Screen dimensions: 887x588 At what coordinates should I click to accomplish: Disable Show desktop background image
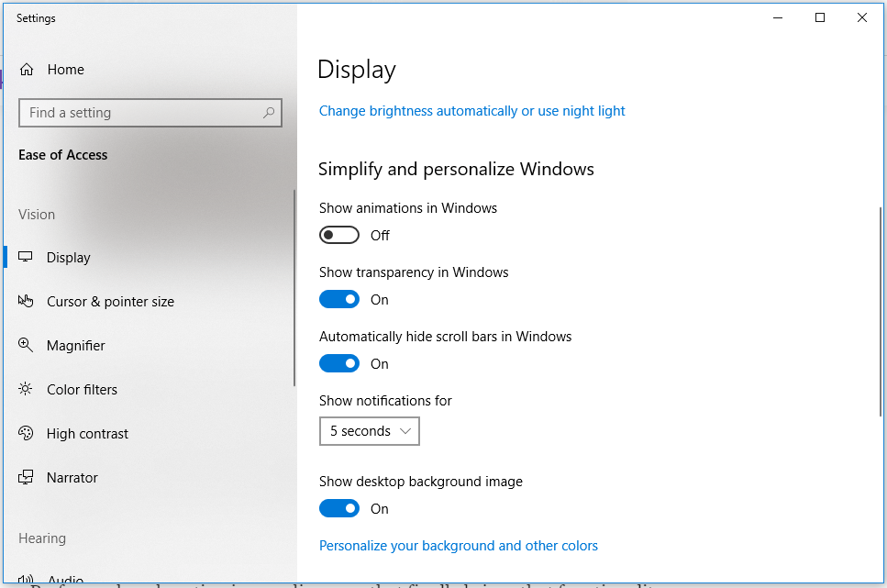click(x=339, y=508)
